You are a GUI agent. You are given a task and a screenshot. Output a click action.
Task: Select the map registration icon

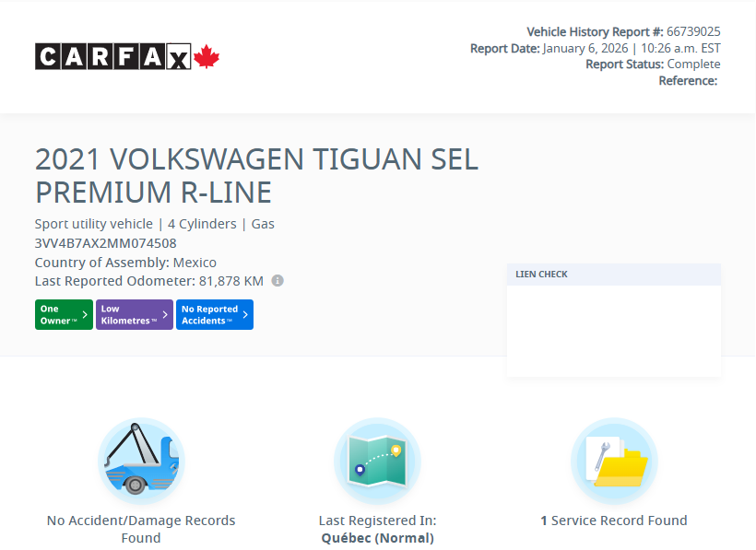[x=377, y=460]
